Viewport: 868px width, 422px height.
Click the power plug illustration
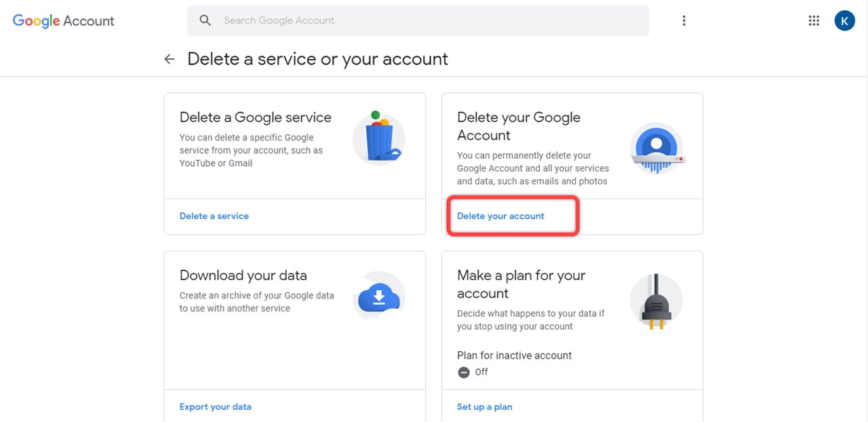[656, 302]
